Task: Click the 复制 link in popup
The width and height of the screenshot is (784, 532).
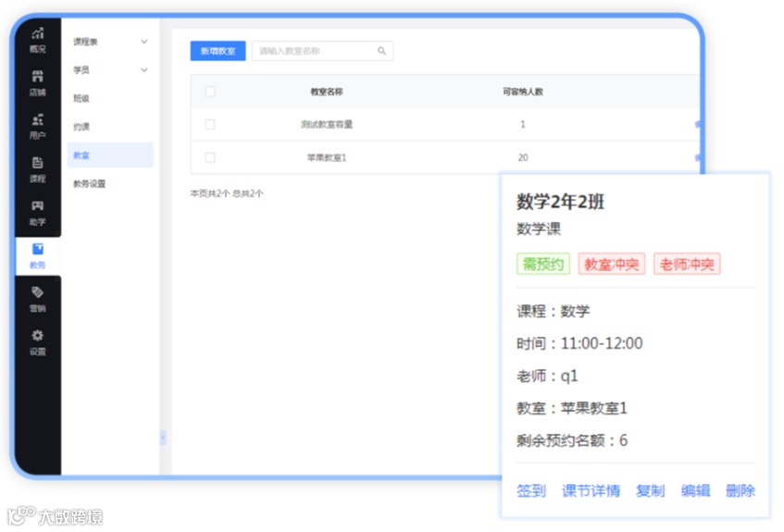Action: (x=651, y=490)
